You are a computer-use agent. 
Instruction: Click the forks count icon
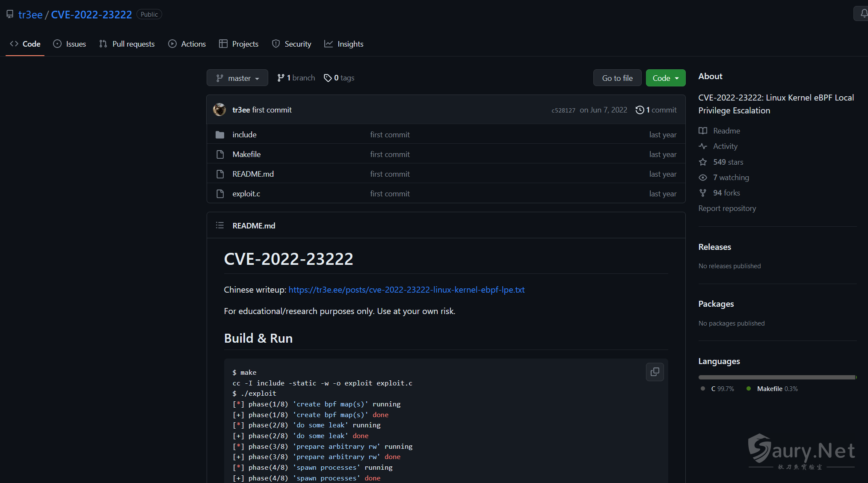tap(703, 193)
